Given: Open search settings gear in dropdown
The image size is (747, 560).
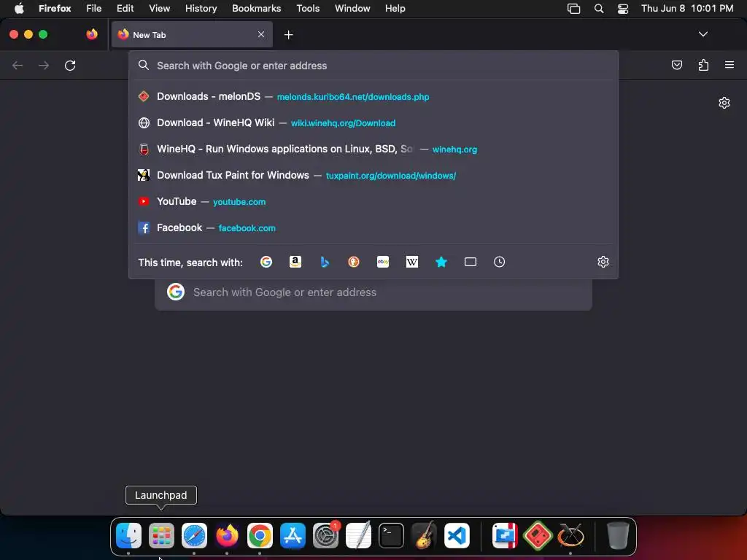Looking at the screenshot, I should pyautogui.click(x=603, y=262).
